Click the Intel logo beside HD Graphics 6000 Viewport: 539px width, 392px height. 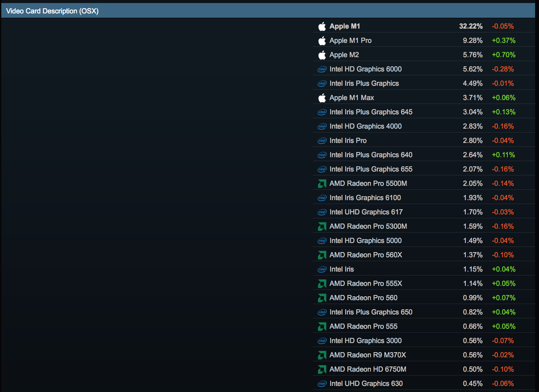pyautogui.click(x=322, y=69)
